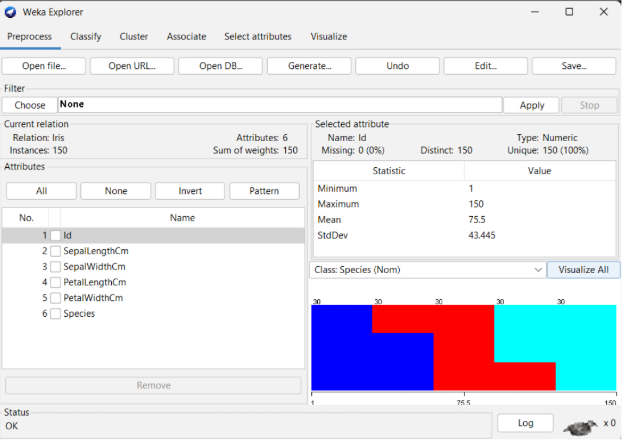The height and width of the screenshot is (446, 623).
Task: Select all attributes with All button
Action: click(41, 191)
